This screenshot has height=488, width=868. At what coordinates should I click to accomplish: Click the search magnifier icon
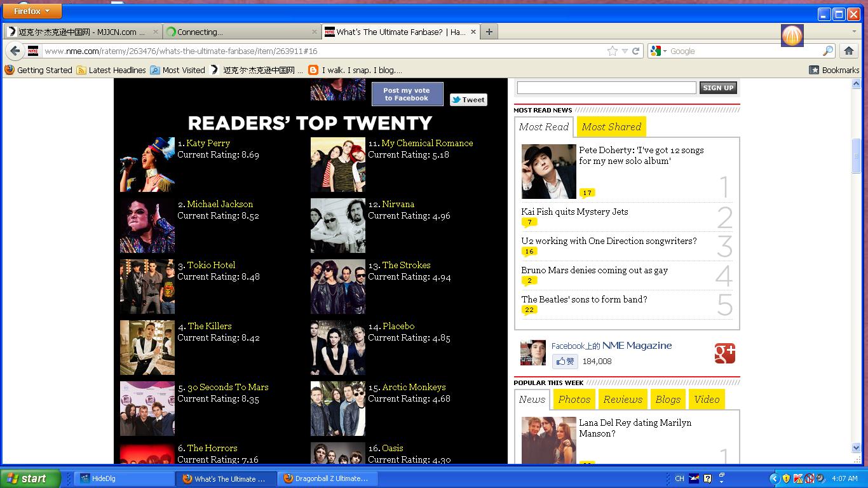pos(827,51)
